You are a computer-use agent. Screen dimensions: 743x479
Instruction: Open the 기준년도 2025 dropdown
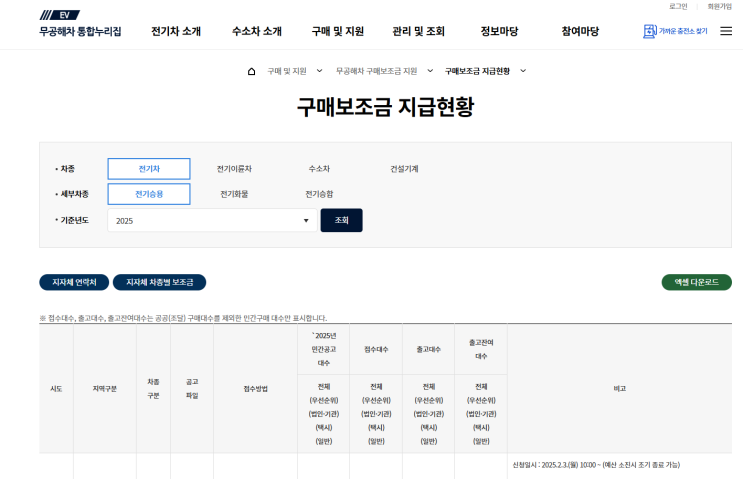(x=212, y=220)
